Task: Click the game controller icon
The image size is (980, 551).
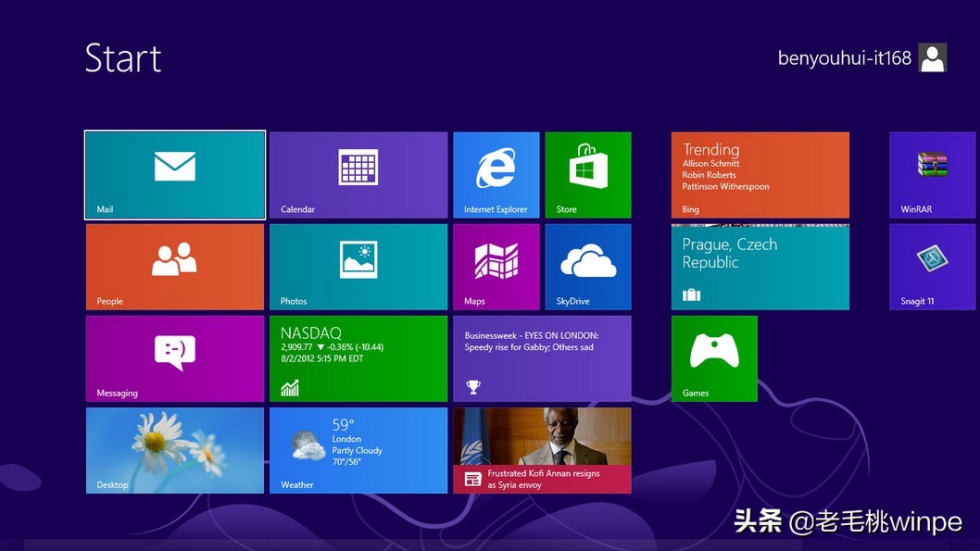Action: (x=714, y=351)
